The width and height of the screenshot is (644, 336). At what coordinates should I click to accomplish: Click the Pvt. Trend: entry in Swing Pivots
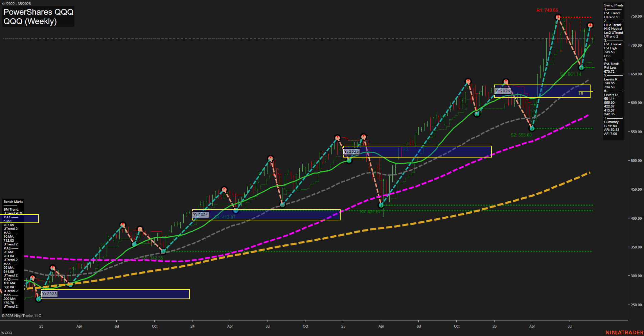612,13
